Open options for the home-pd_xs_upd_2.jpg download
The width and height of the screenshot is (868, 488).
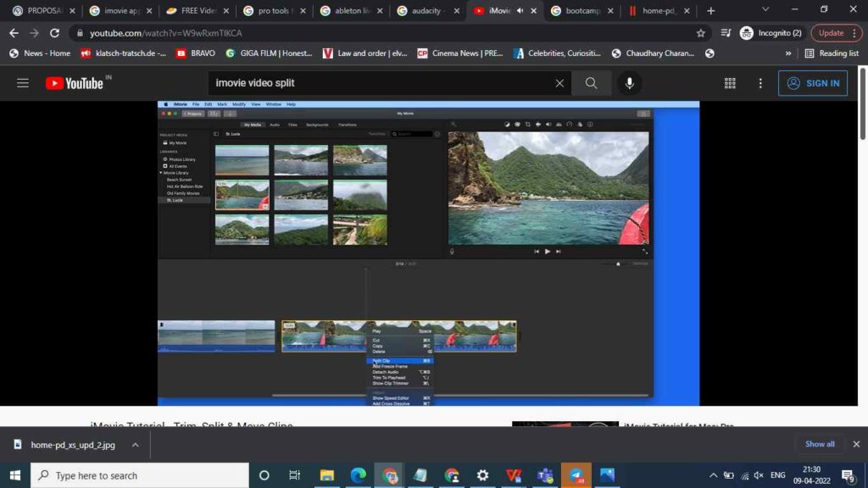[x=135, y=444]
